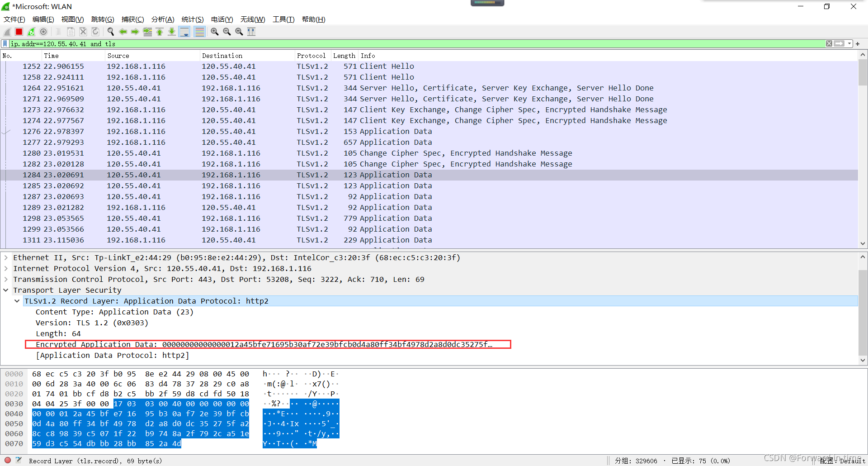Sort by Length column header
The width and height of the screenshot is (868, 466).
pos(344,56)
